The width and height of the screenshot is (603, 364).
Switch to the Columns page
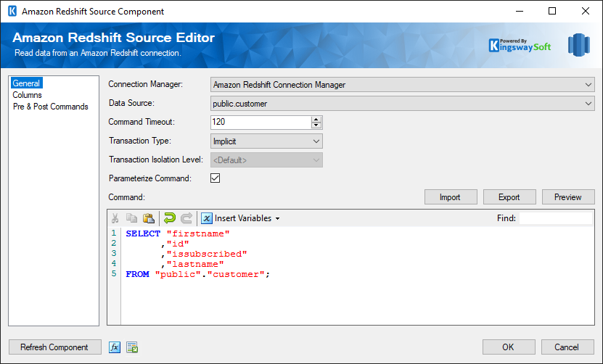(27, 95)
